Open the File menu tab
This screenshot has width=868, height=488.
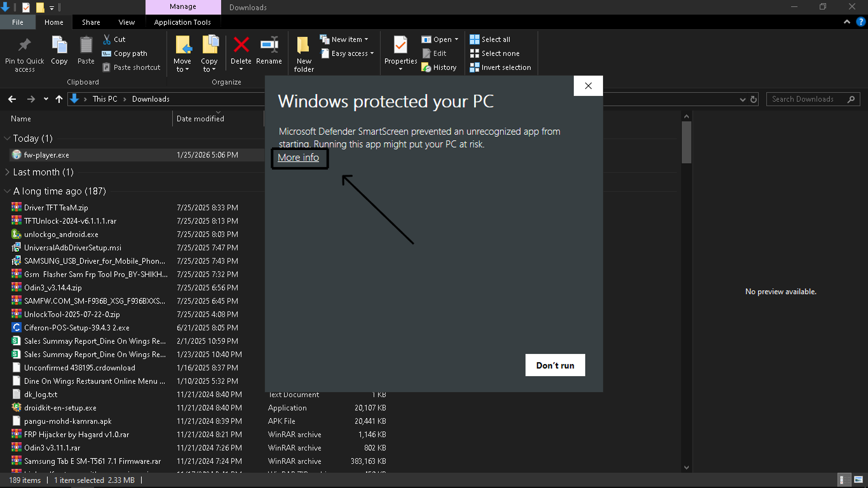(x=18, y=22)
